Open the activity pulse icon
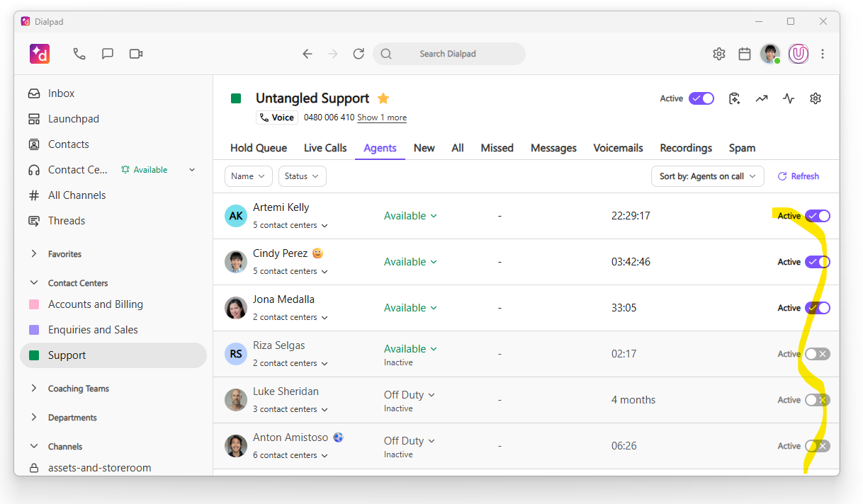Viewport: 863px width, 504px height. coord(789,98)
